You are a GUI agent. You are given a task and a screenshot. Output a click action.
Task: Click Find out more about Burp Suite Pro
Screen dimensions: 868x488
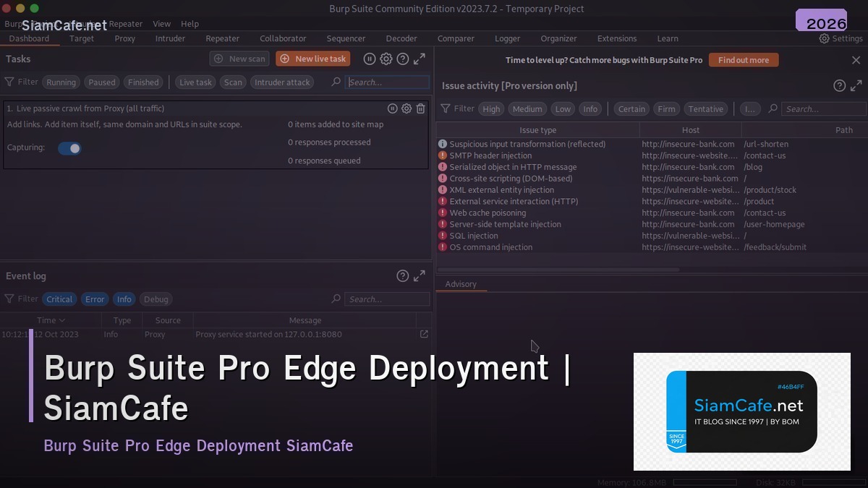point(744,61)
